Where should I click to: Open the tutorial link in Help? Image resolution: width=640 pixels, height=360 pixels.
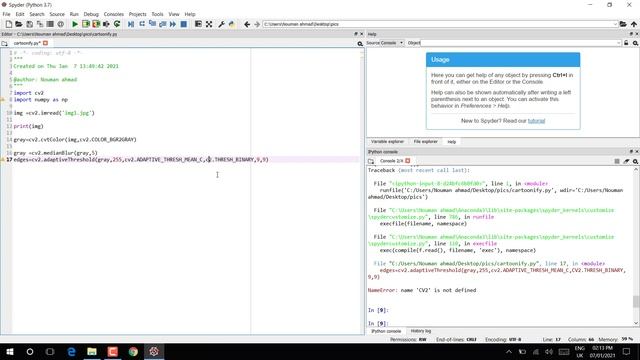tap(536, 121)
